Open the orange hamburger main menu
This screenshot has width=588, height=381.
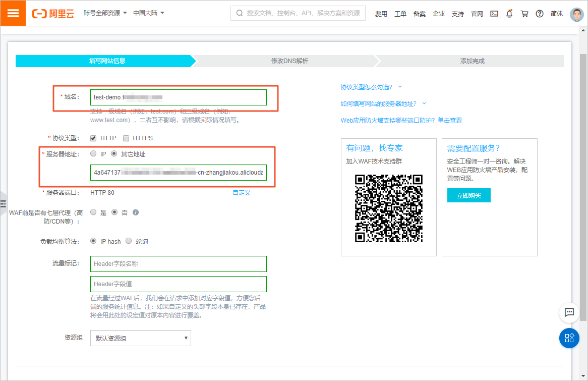pos(13,13)
